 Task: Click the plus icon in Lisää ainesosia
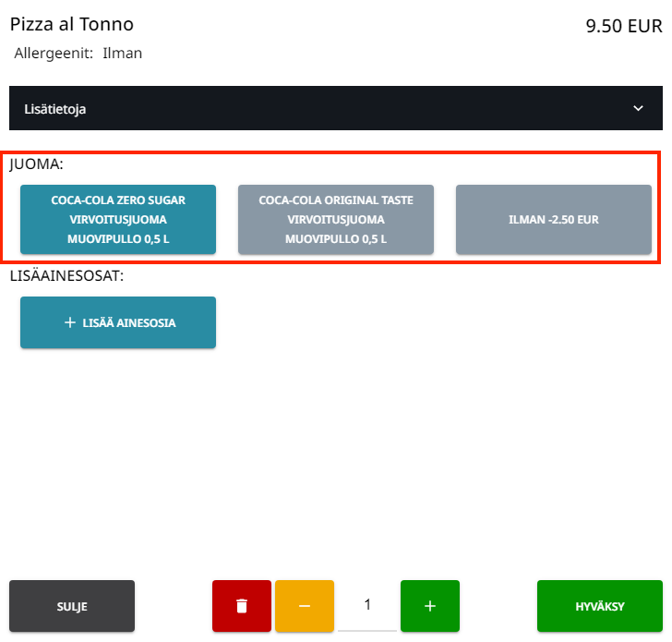click(x=69, y=322)
